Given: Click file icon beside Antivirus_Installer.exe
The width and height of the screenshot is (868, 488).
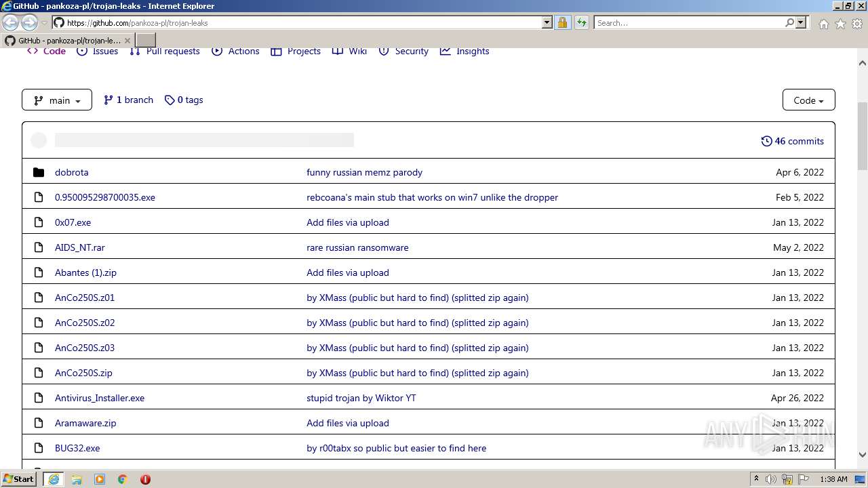Looking at the screenshot, I should [x=39, y=398].
